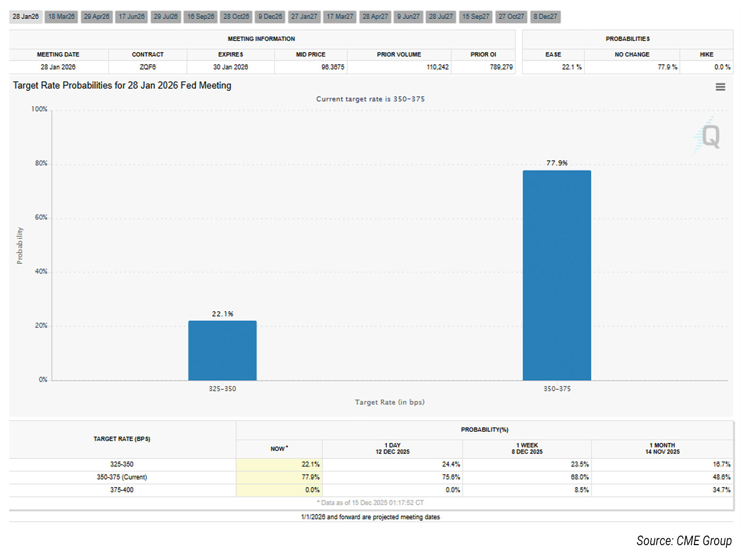Go to the 17 Jun26 meeting tab
Screen dimensions: 745x560
pos(131,16)
